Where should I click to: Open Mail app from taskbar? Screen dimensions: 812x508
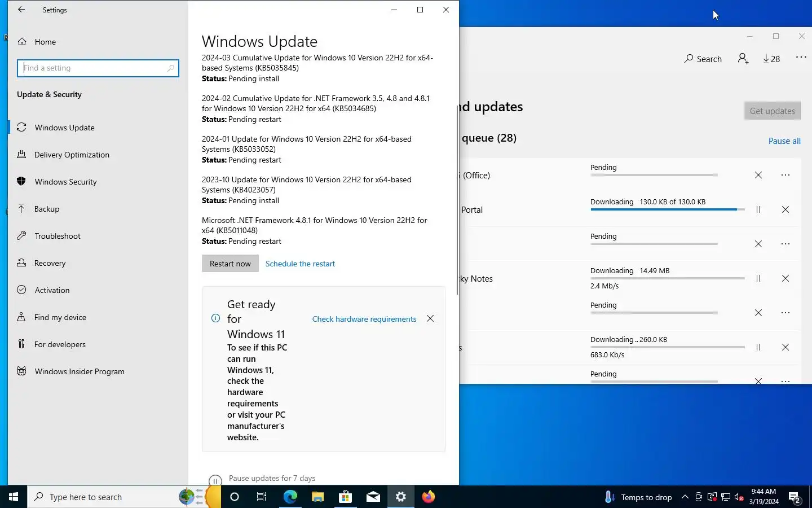[373, 497]
